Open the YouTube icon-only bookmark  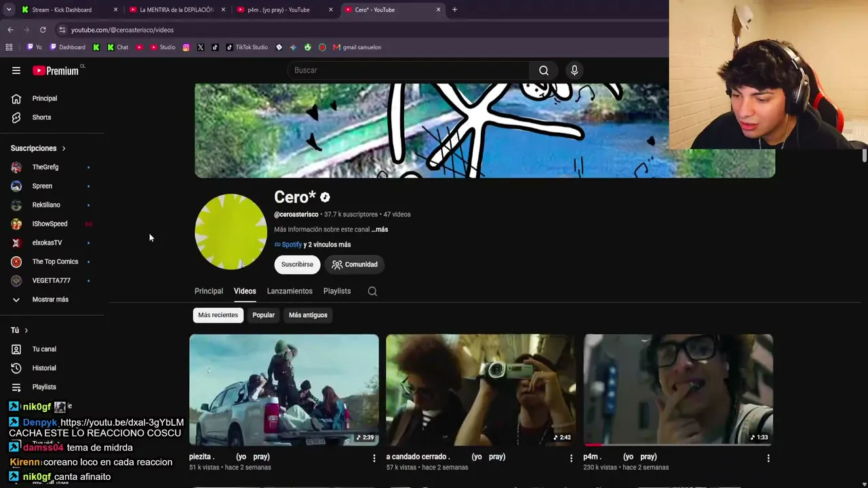(x=139, y=47)
